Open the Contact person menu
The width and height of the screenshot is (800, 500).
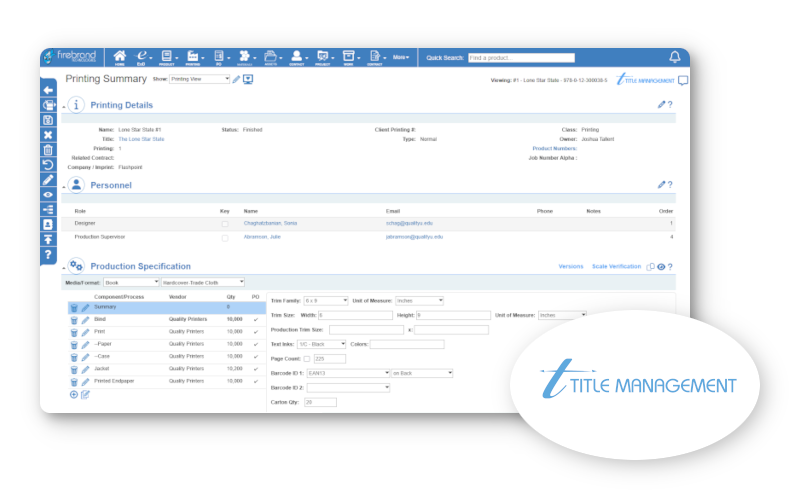pos(297,58)
